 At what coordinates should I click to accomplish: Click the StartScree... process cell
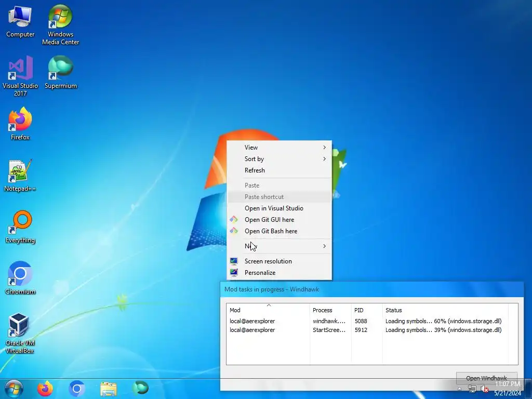[x=329, y=330]
